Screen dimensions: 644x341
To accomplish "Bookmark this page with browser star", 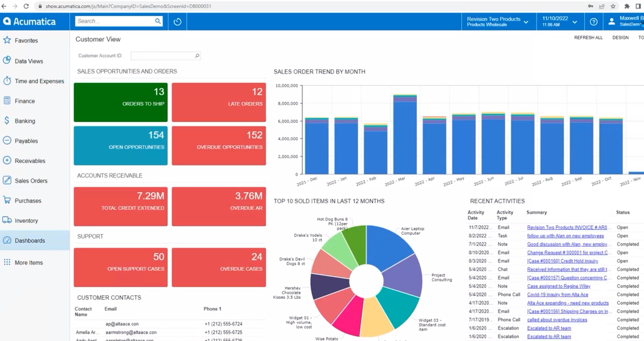I will pyautogui.click(x=613, y=6).
